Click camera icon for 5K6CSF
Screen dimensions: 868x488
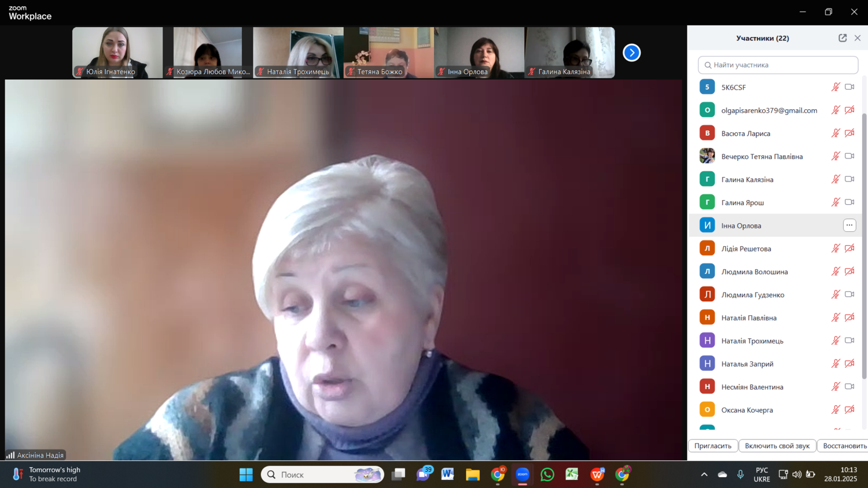click(849, 87)
